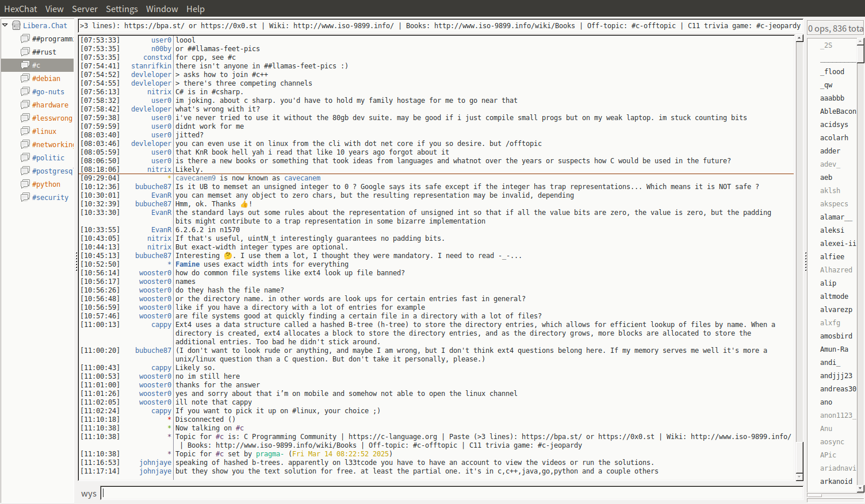Click the wys nickname button

[89, 494]
